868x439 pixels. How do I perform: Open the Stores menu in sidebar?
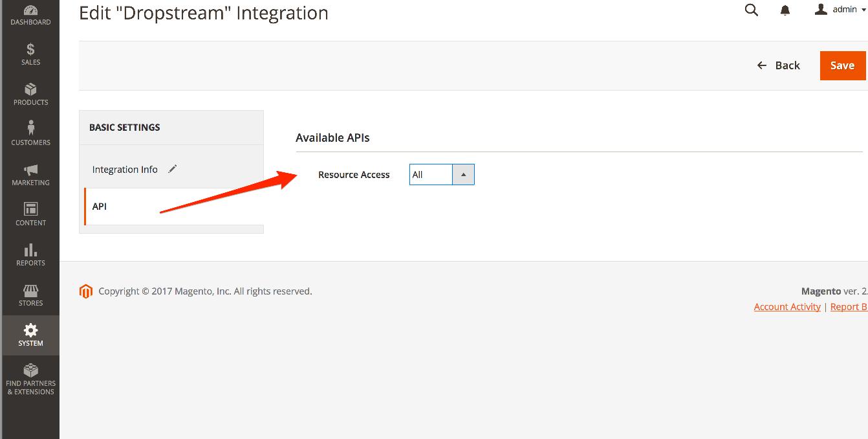30,295
